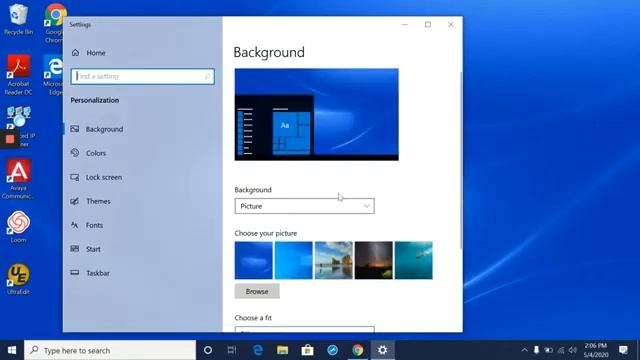This screenshot has width=640, height=360.
Task: Open Cortana from the taskbar
Action: pyautogui.click(x=208, y=350)
